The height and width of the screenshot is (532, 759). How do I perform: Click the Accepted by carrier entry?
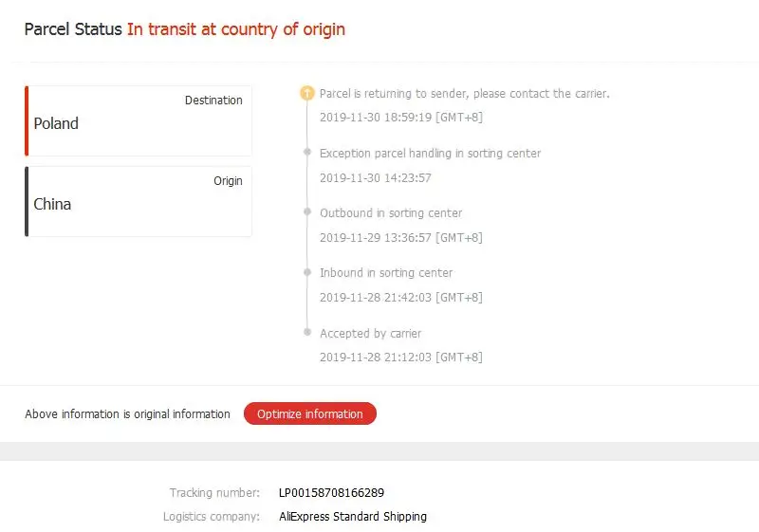[x=370, y=334]
